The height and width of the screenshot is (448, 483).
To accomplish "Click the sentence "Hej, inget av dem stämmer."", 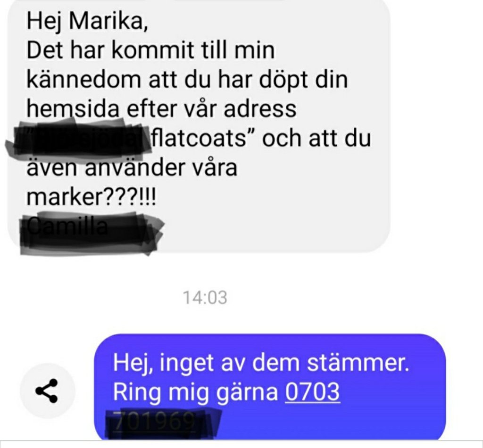I will pos(261,363).
